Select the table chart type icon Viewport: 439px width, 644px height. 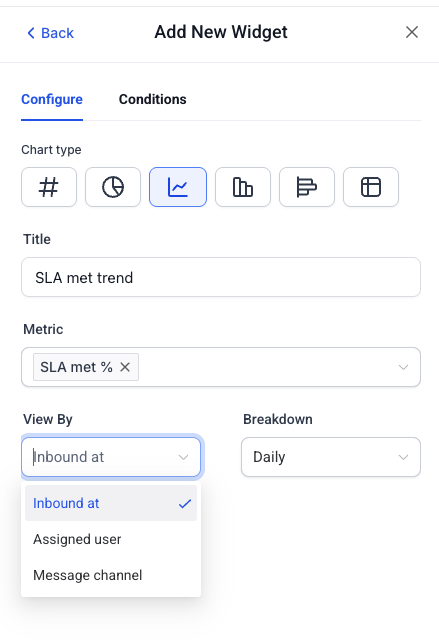pyautogui.click(x=371, y=187)
